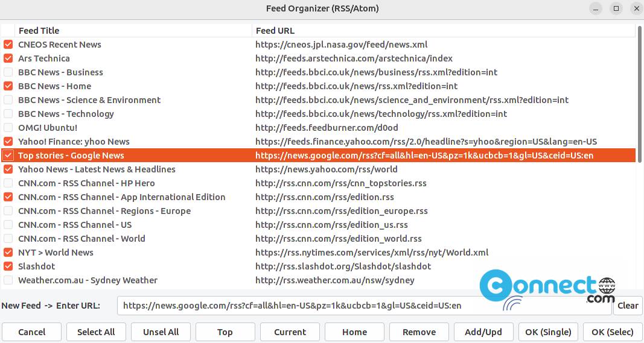Select the Ars Technica row title
644x343 pixels.
pyautogui.click(x=44, y=58)
